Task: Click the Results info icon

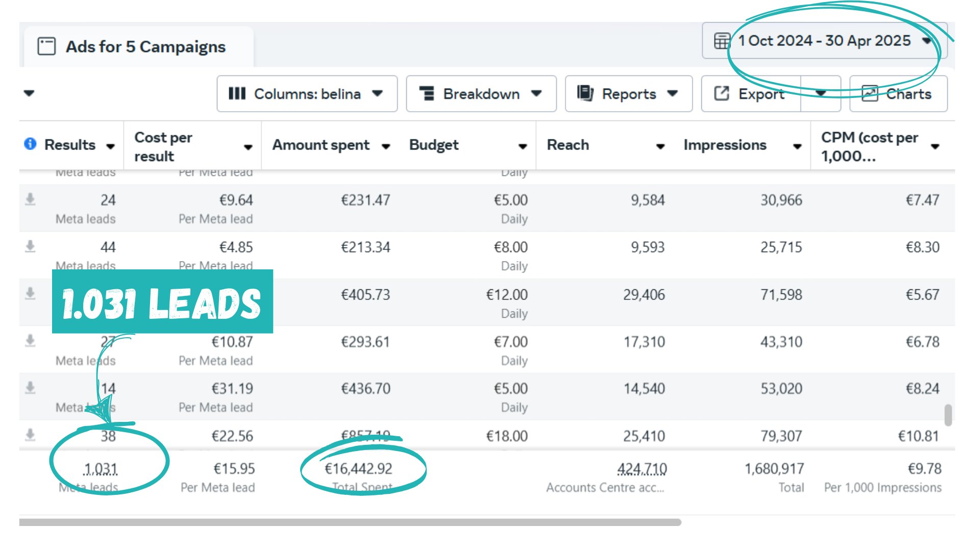Action: (30, 144)
